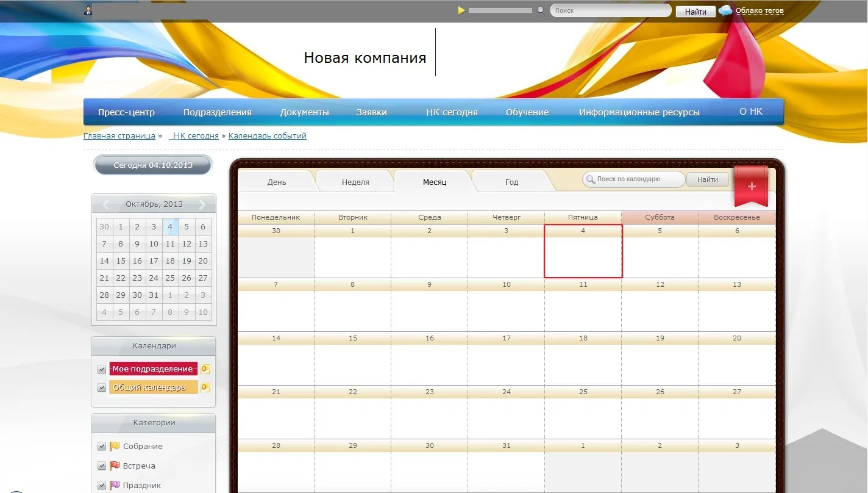
Task: Switch to the Неделя calendar tab
Action: (355, 182)
